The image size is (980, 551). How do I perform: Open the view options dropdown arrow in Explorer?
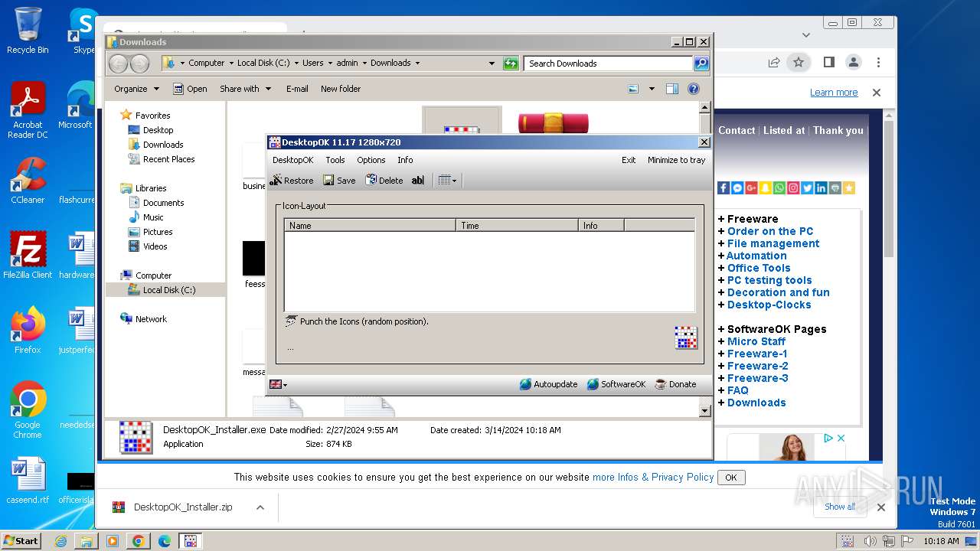652,89
